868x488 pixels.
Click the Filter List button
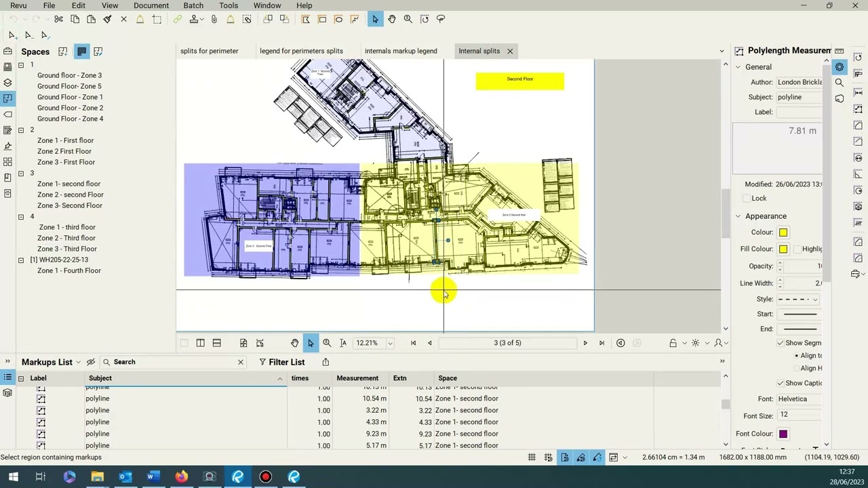(281, 362)
